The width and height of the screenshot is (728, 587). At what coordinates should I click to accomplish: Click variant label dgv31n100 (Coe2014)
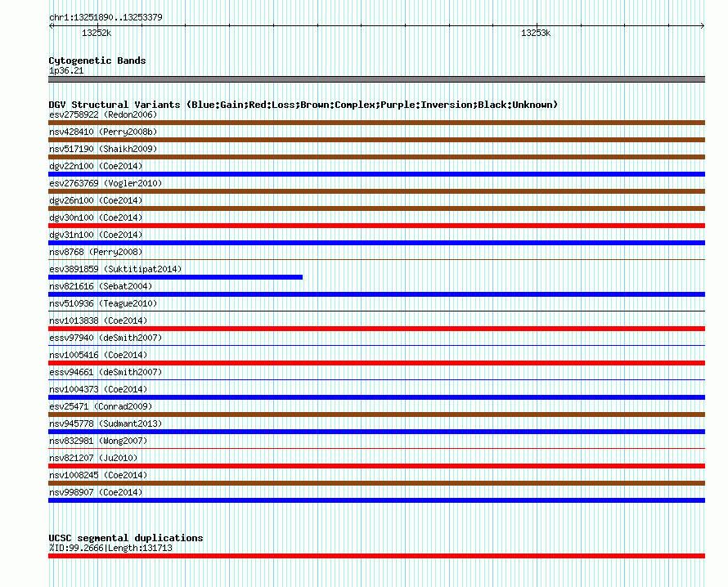click(96, 235)
